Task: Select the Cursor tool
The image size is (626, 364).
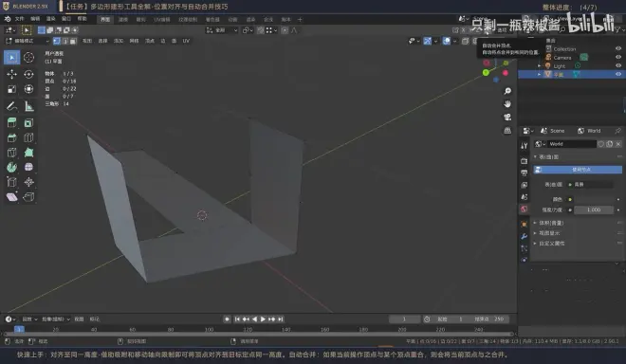Action: pyautogui.click(x=28, y=58)
